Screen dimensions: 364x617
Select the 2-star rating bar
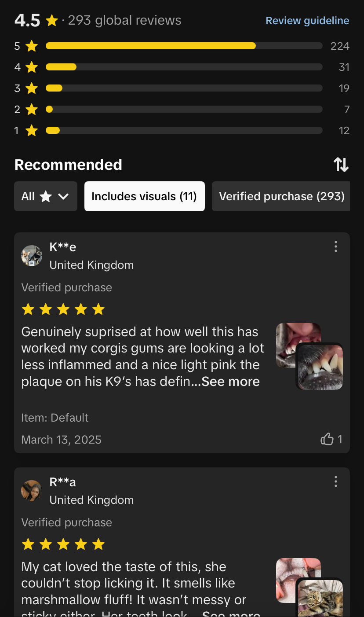[x=184, y=109]
